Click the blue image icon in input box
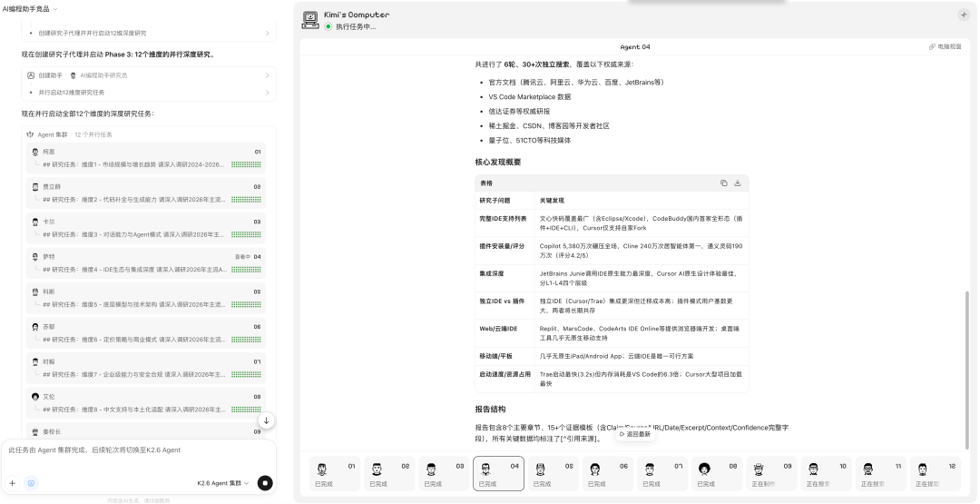Viewport: 980px width, 504px height. [32, 483]
